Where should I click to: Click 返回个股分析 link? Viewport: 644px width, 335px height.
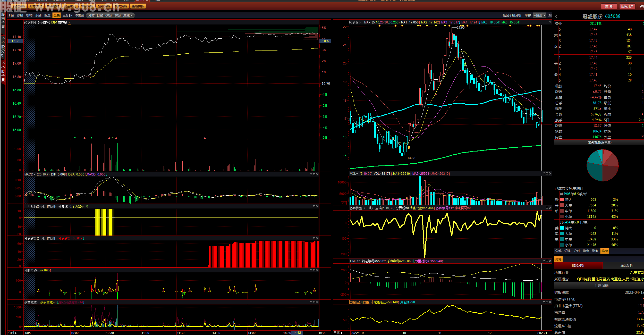tap(512, 15)
